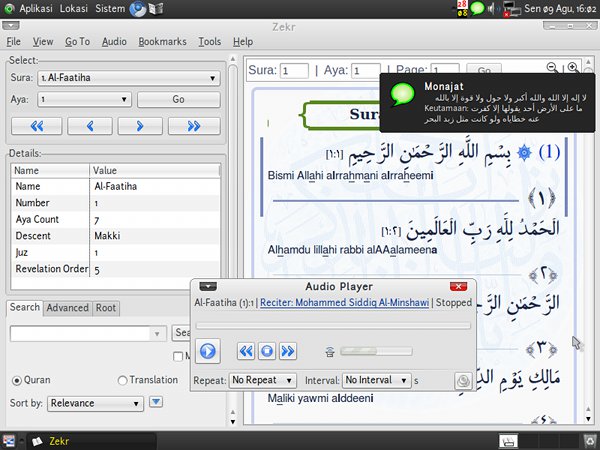Open the Go To menu

click(77, 41)
